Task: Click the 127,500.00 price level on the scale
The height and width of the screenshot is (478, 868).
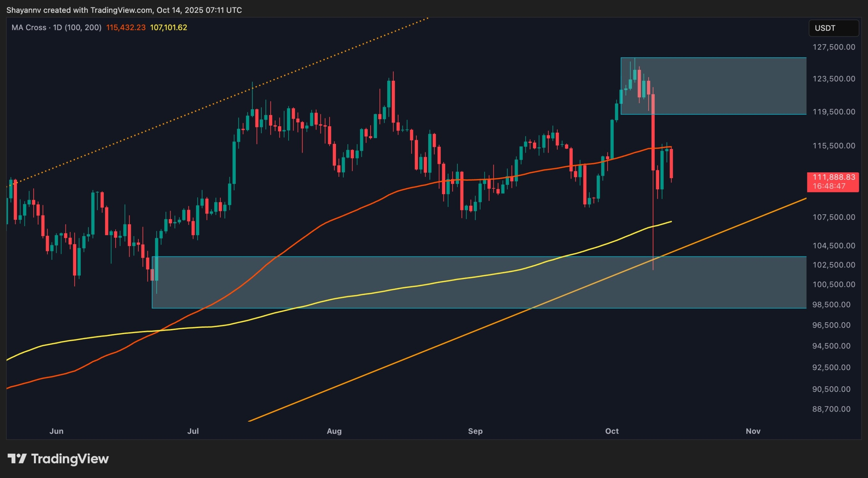Action: coord(833,47)
